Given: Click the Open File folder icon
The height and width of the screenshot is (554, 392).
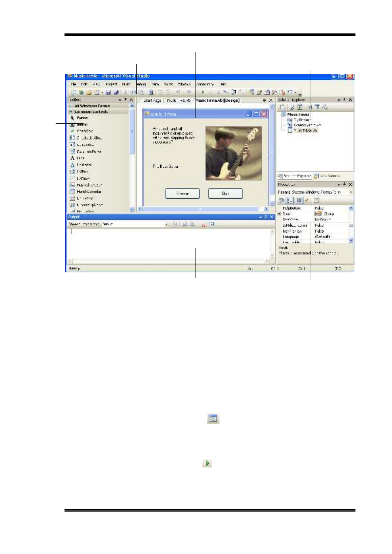Looking at the screenshot, I should pyautogui.click(x=89, y=93).
